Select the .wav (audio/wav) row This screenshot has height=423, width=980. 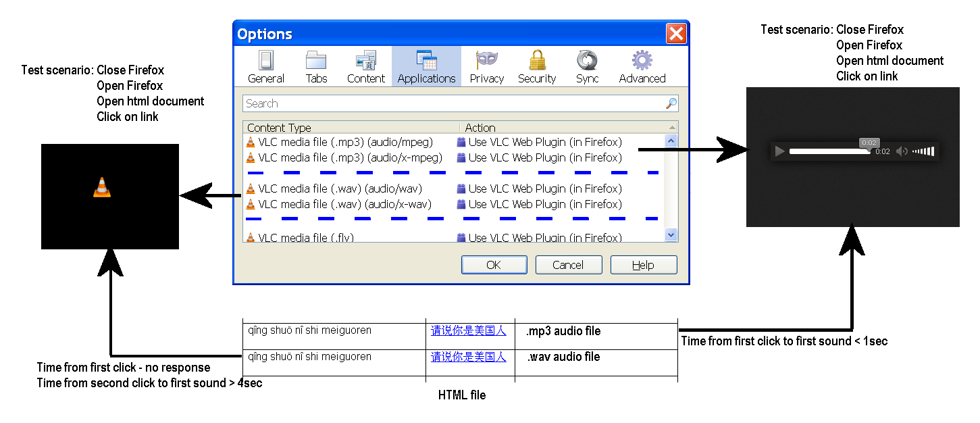tap(454, 189)
